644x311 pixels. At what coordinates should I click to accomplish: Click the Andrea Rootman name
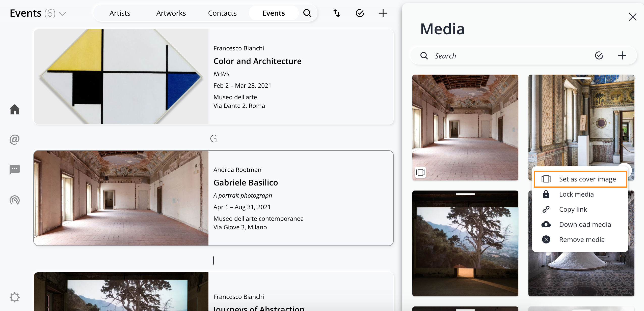point(237,170)
